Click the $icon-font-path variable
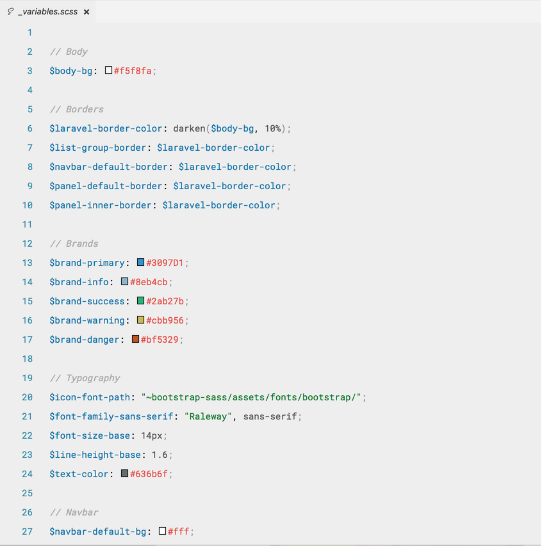 point(89,397)
